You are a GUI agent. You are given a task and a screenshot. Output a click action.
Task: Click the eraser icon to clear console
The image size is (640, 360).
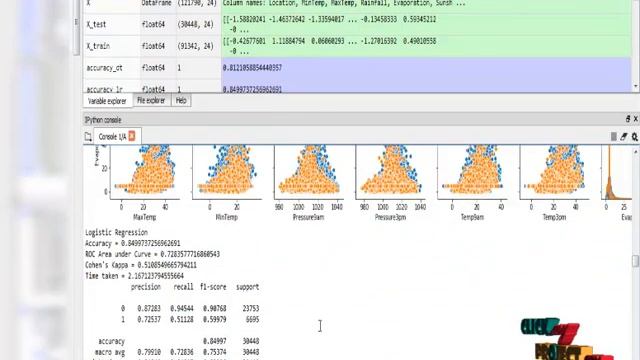[x=624, y=137]
